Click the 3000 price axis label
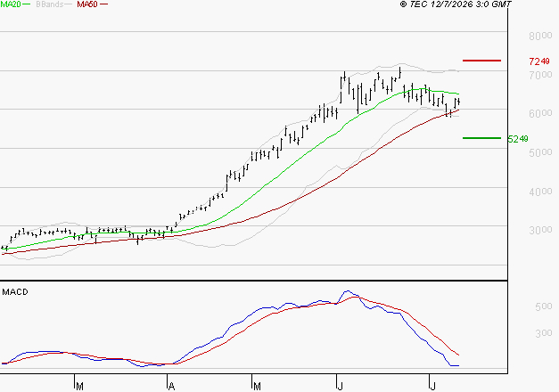The image size is (559, 392). tap(540, 230)
